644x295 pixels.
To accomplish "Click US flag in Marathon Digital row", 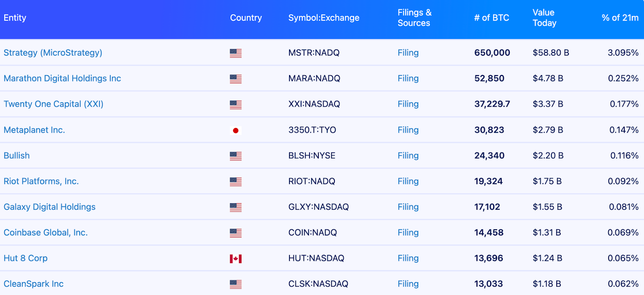I will [235, 79].
